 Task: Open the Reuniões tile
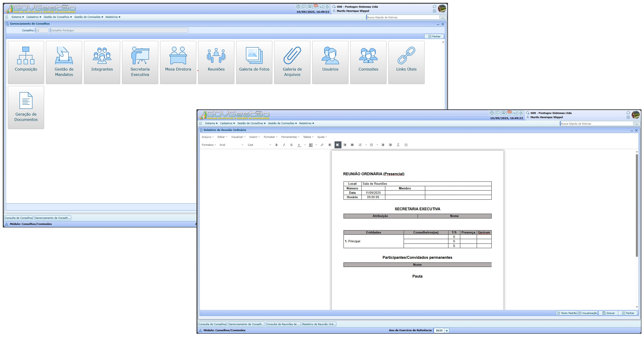[x=216, y=62]
